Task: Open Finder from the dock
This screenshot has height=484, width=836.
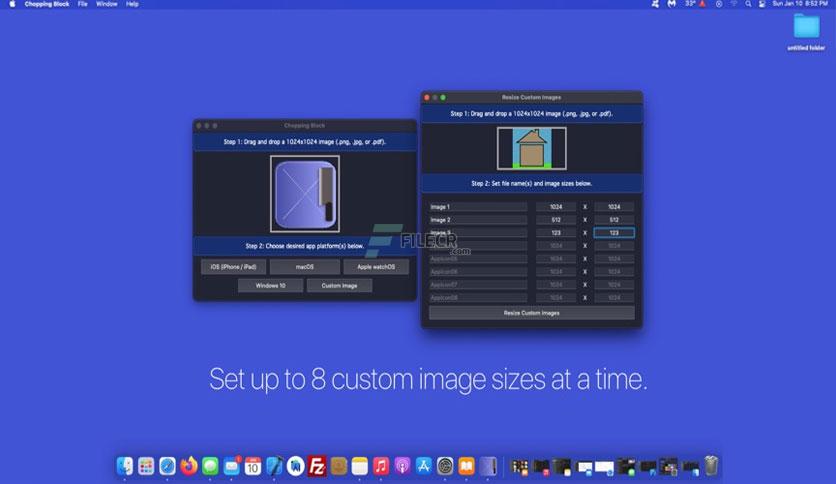Action: [x=125, y=466]
